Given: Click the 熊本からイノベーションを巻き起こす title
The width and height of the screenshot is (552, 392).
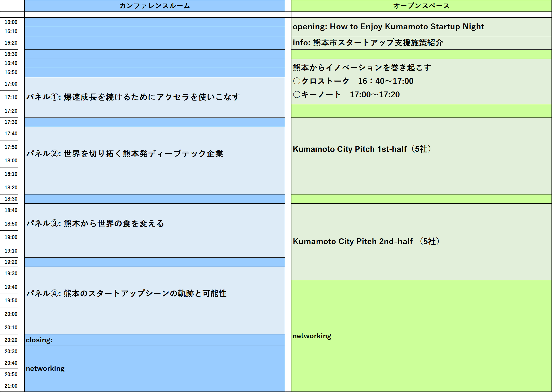Looking at the screenshot, I should 362,68.
